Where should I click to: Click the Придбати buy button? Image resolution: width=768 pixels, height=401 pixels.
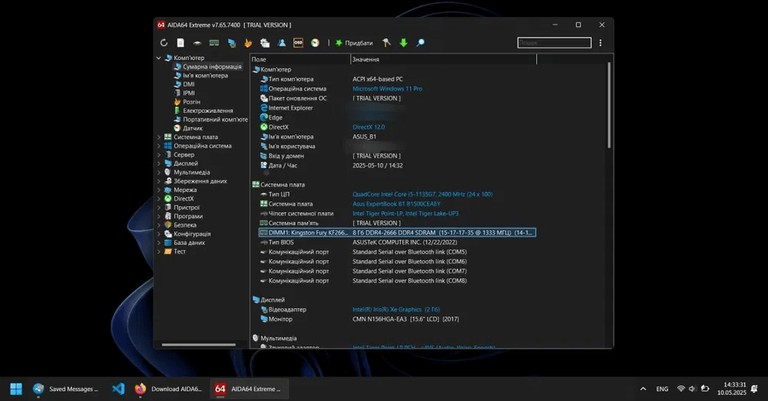pyautogui.click(x=354, y=43)
